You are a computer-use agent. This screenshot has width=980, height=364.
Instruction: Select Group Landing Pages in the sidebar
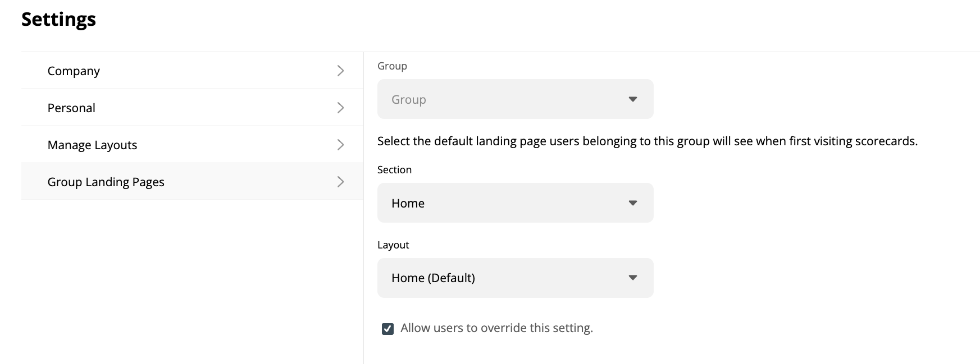click(x=106, y=182)
